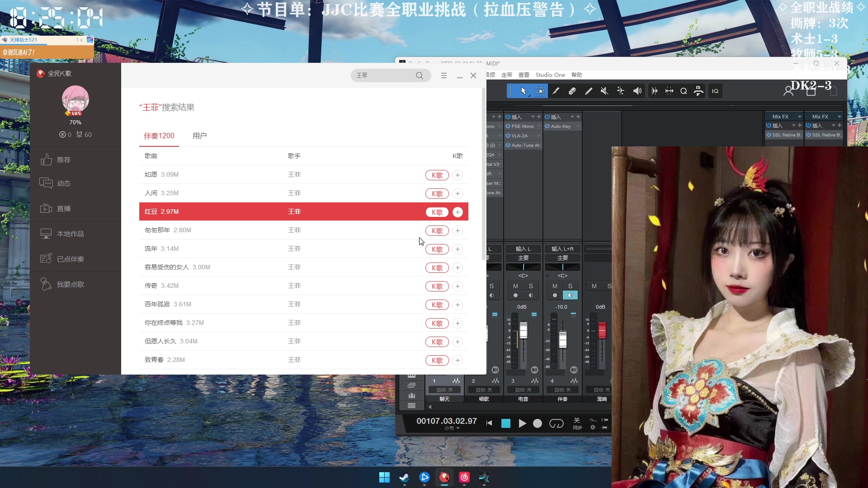Click the Record button in transport
Screen dimensions: 868x488
pyautogui.click(x=538, y=423)
